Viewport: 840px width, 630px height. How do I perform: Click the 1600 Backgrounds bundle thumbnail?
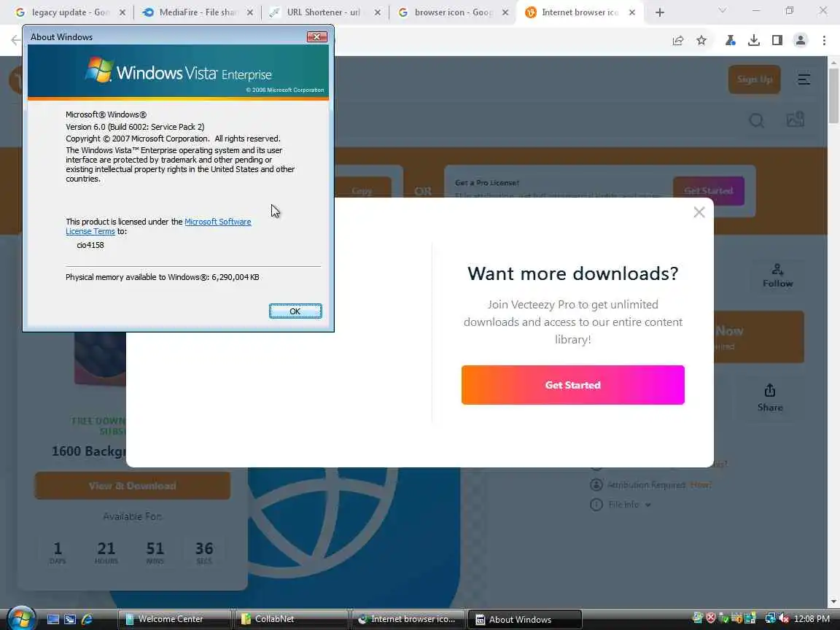(100, 358)
